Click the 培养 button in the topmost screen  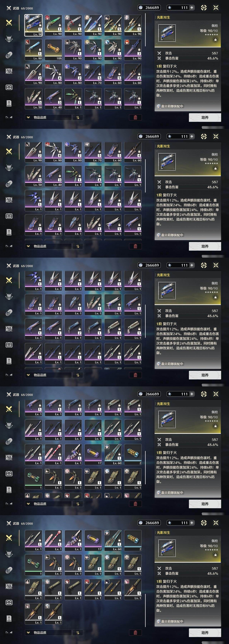[205, 118]
